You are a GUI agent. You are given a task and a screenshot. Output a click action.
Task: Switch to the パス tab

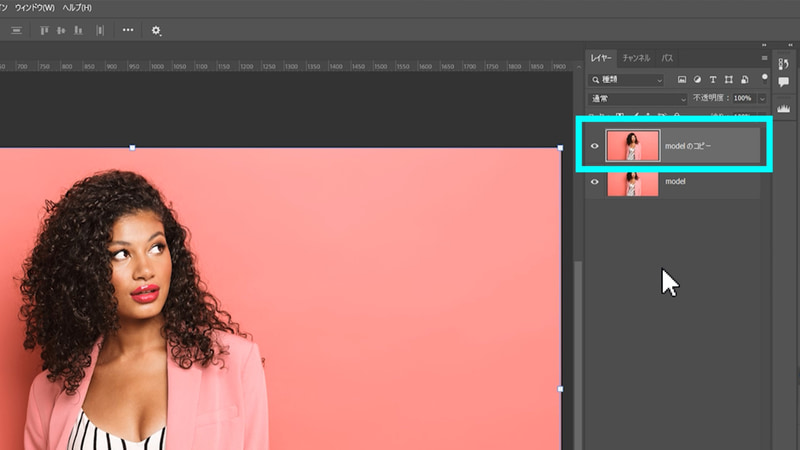pyautogui.click(x=667, y=58)
